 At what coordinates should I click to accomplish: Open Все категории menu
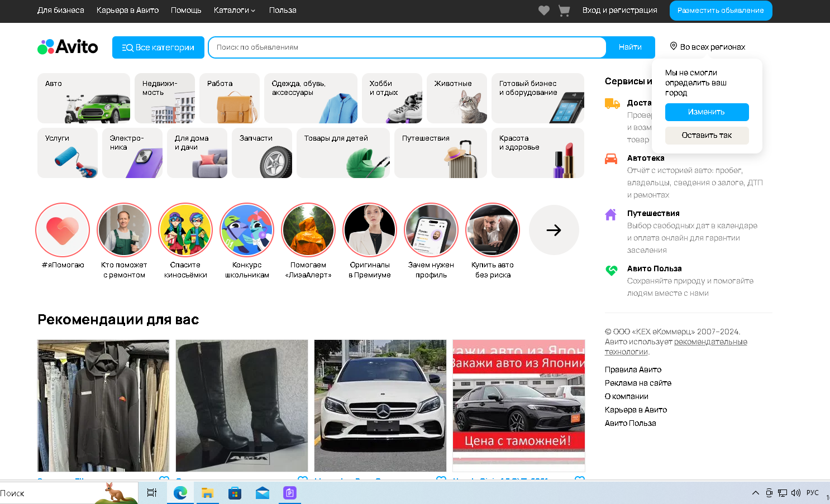pos(158,47)
